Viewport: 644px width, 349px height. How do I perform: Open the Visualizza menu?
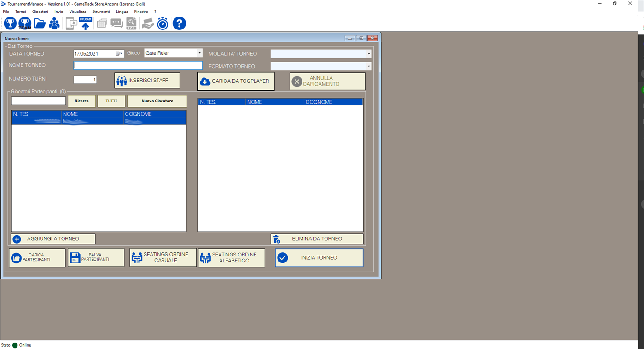(78, 12)
